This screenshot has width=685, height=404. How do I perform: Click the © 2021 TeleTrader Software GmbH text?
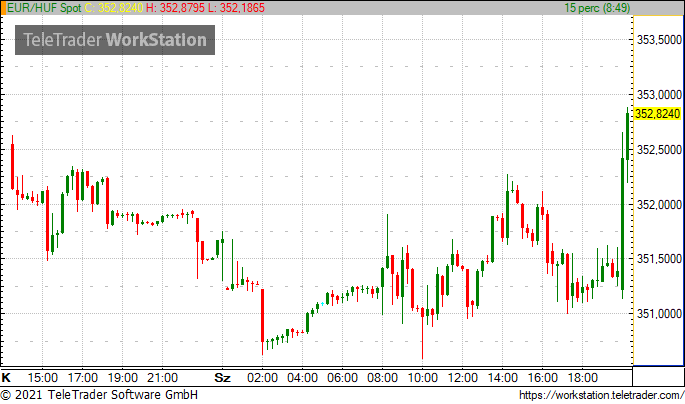(x=99, y=395)
